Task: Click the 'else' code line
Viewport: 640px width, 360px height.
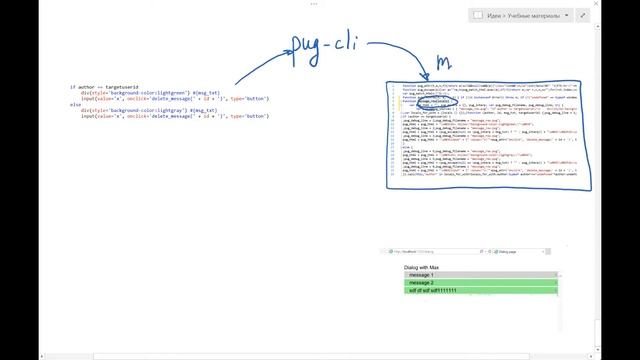Action: coord(75,104)
